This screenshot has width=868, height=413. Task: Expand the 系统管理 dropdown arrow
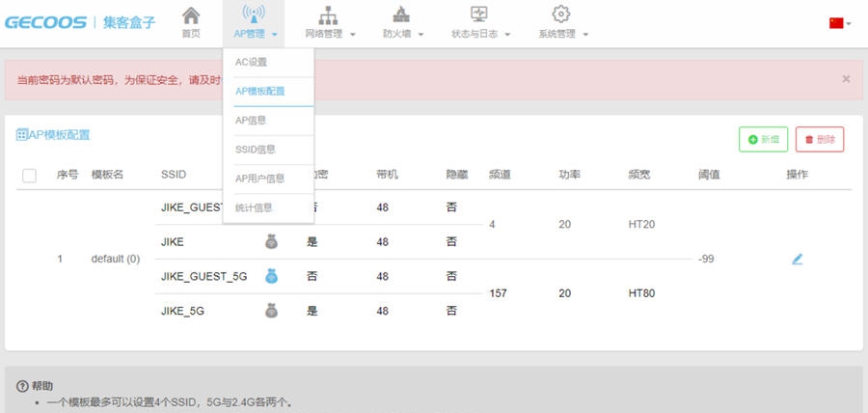585,35
